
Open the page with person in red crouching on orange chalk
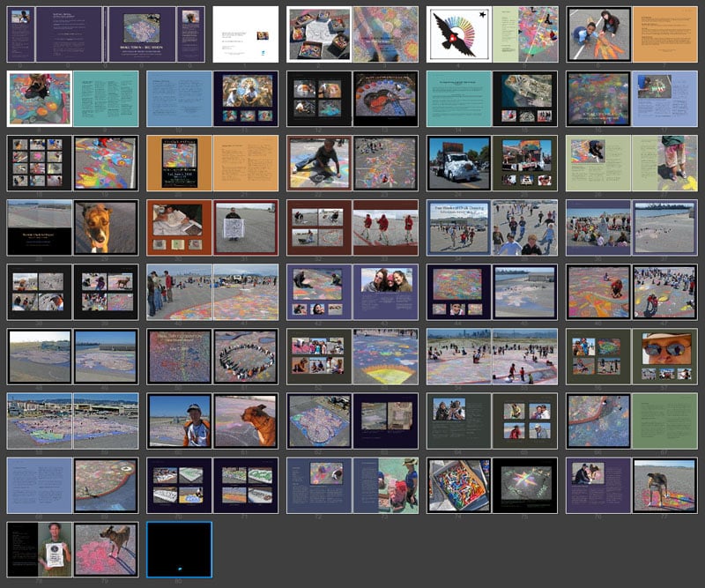pyautogui.click(x=599, y=293)
